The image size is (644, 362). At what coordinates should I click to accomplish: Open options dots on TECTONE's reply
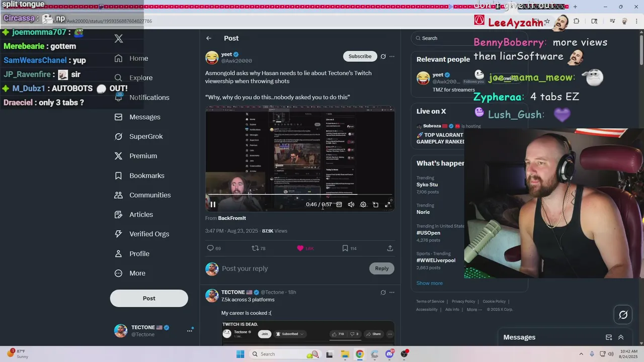coord(392,292)
